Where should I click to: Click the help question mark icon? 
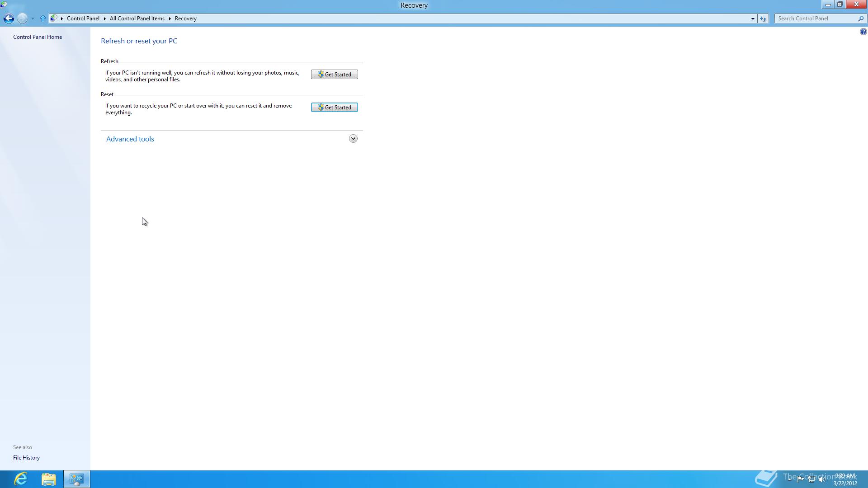point(863,32)
